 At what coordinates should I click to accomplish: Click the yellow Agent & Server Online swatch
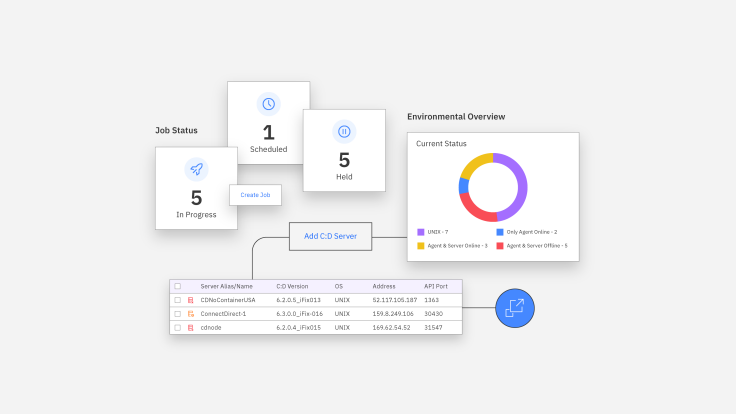(421, 245)
